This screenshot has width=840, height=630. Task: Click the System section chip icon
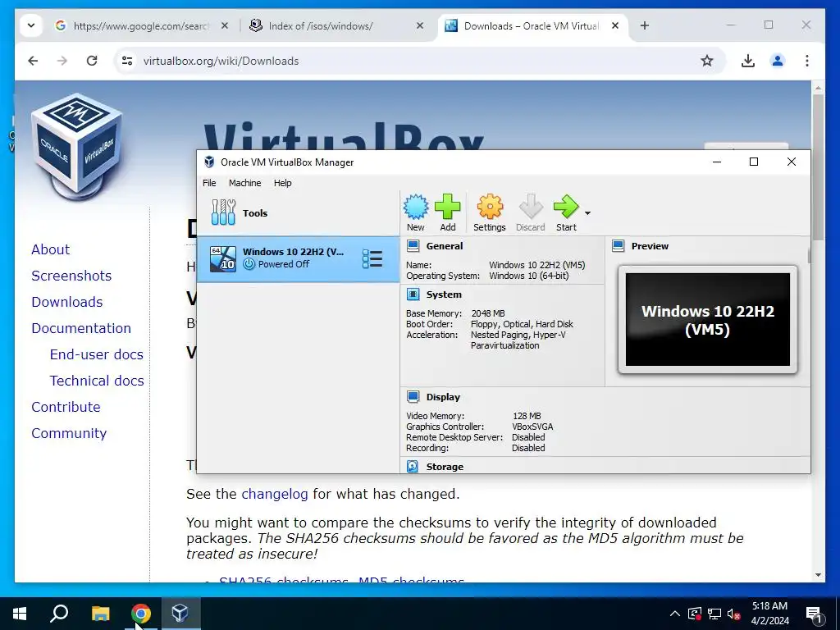click(413, 294)
